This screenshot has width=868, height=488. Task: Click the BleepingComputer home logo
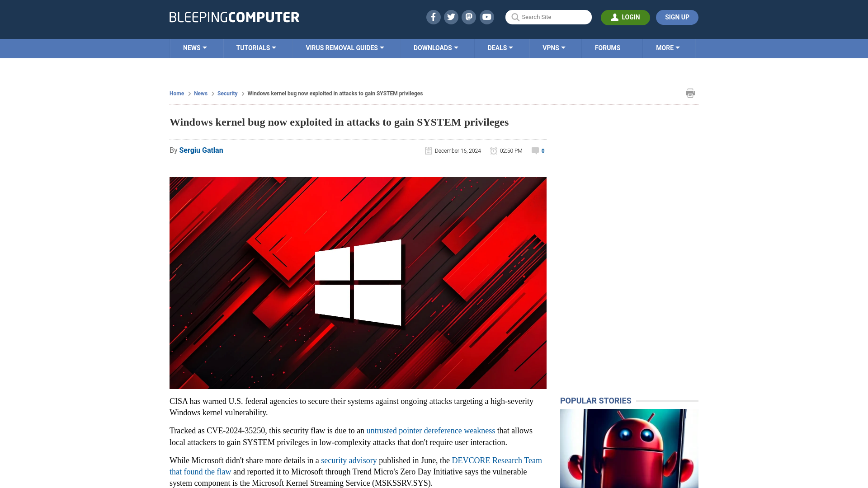click(234, 17)
